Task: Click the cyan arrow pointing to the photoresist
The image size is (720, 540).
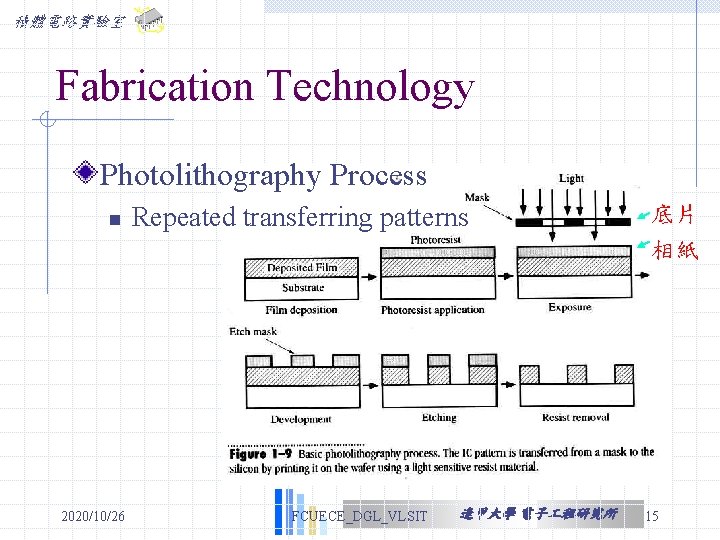Action: coord(644,245)
